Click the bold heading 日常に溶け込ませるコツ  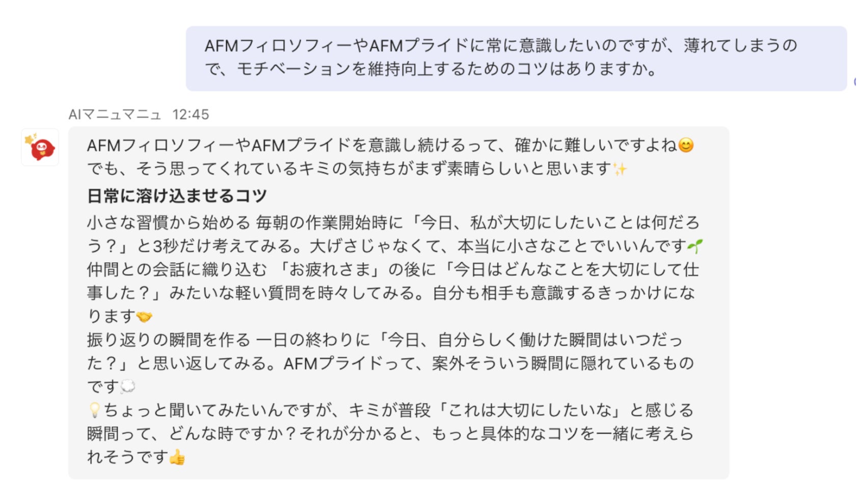pyautogui.click(x=177, y=196)
